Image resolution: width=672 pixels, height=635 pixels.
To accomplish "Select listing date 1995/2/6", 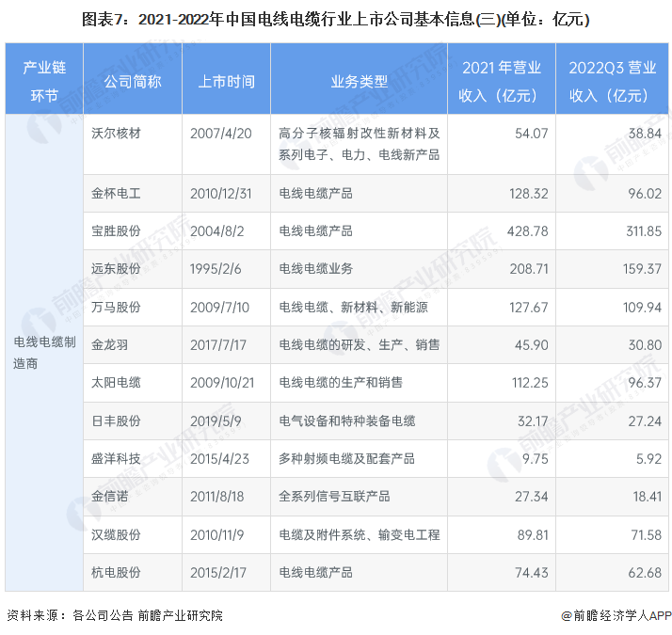I will tap(216, 269).
